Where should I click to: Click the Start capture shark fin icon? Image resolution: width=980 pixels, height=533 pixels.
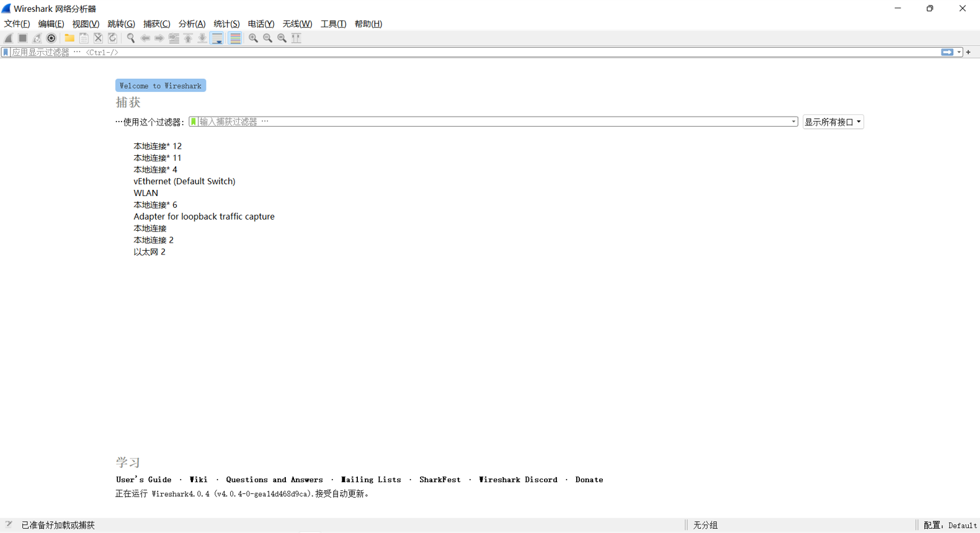click(9, 38)
